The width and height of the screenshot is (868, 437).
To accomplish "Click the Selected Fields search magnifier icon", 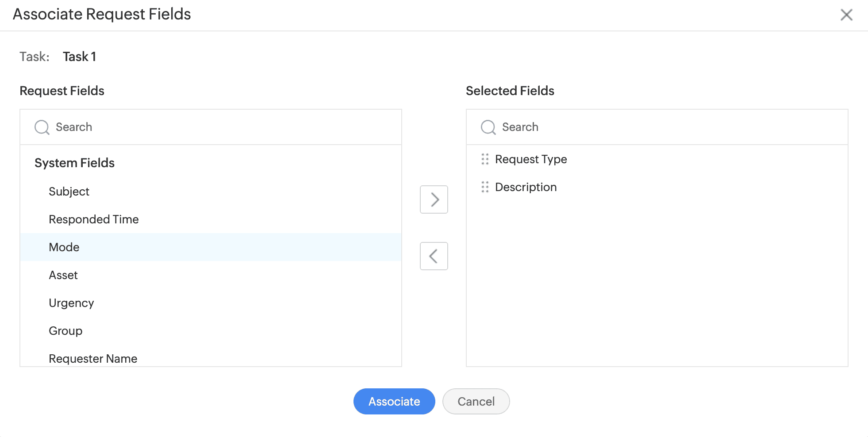I will pos(488,127).
